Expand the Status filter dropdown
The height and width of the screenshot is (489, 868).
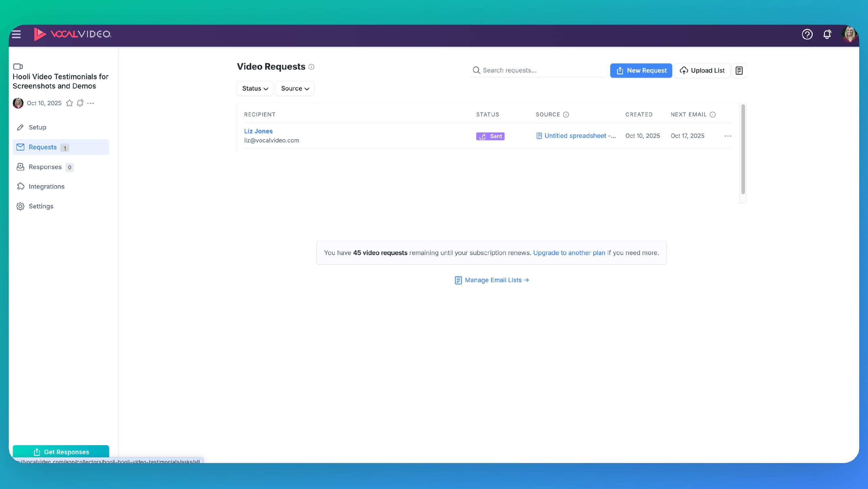(x=255, y=88)
